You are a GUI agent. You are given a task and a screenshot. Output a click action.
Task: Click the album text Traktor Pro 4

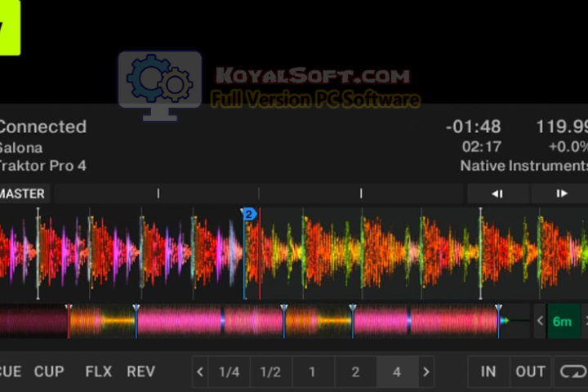coord(42,166)
